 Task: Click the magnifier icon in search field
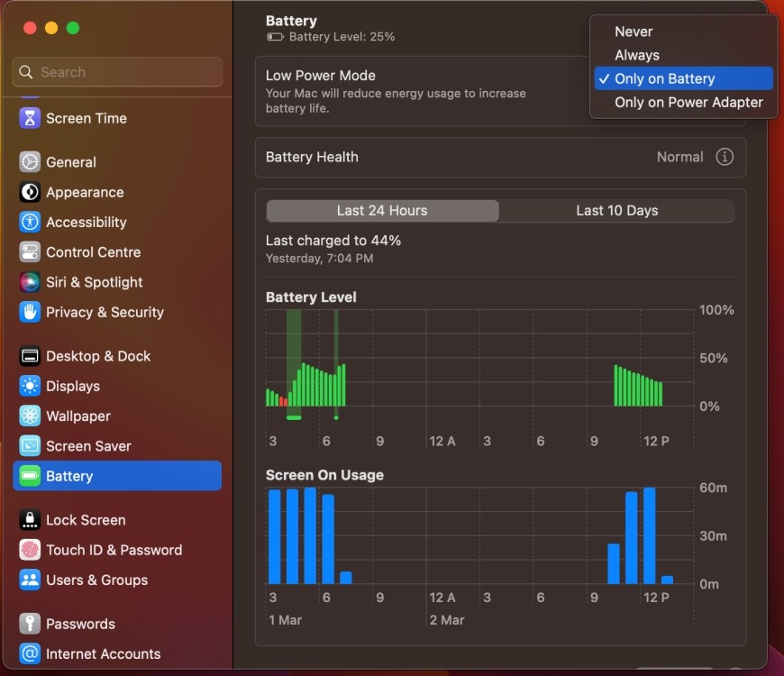[x=26, y=72]
